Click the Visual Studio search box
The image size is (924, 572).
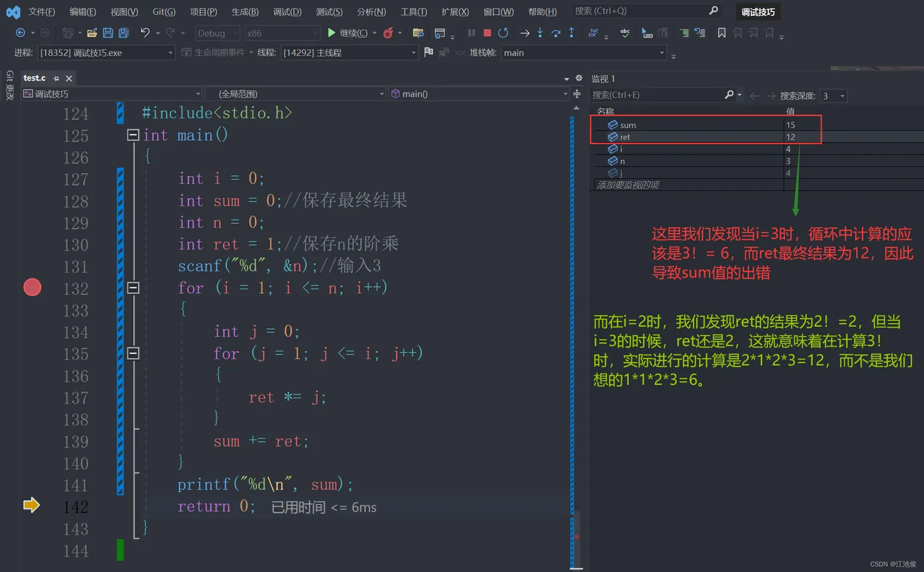tap(646, 11)
